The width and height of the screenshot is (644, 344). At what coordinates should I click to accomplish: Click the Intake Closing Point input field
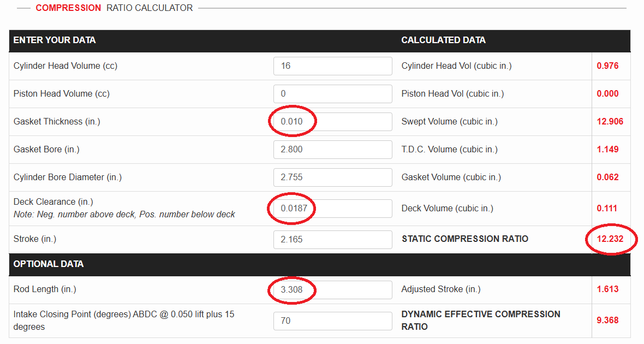(332, 321)
